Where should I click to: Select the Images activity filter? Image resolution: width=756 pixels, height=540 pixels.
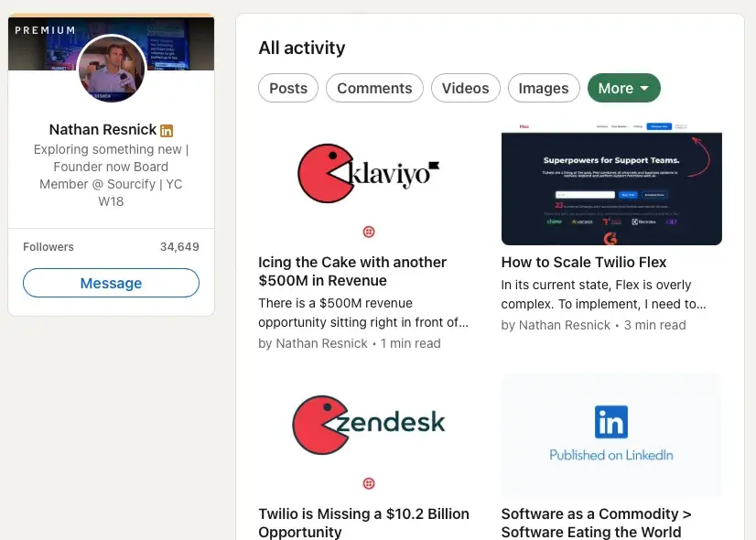pos(544,88)
